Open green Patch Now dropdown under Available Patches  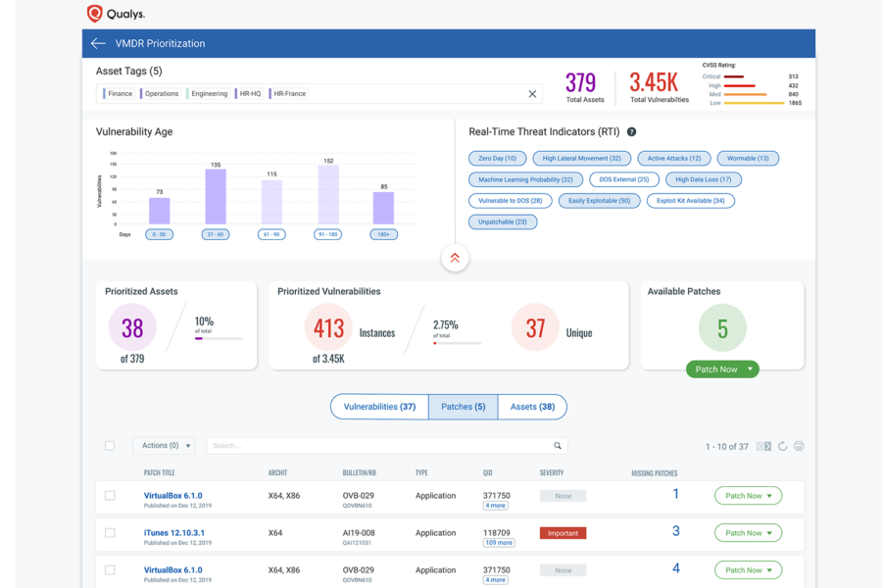(x=722, y=369)
